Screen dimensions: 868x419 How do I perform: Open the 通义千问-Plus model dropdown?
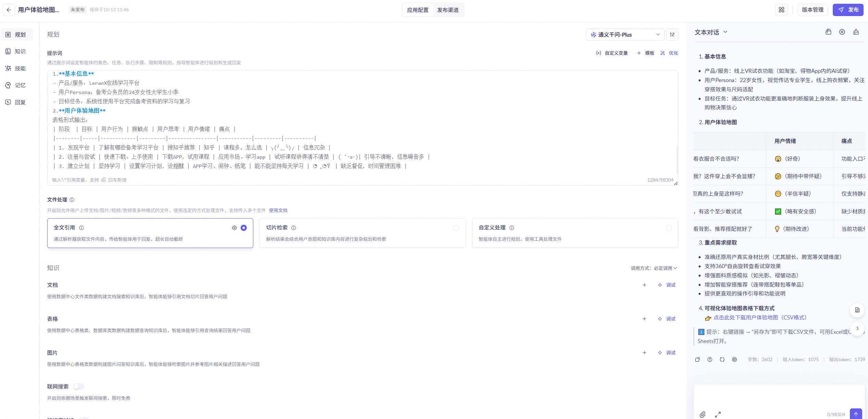click(625, 35)
